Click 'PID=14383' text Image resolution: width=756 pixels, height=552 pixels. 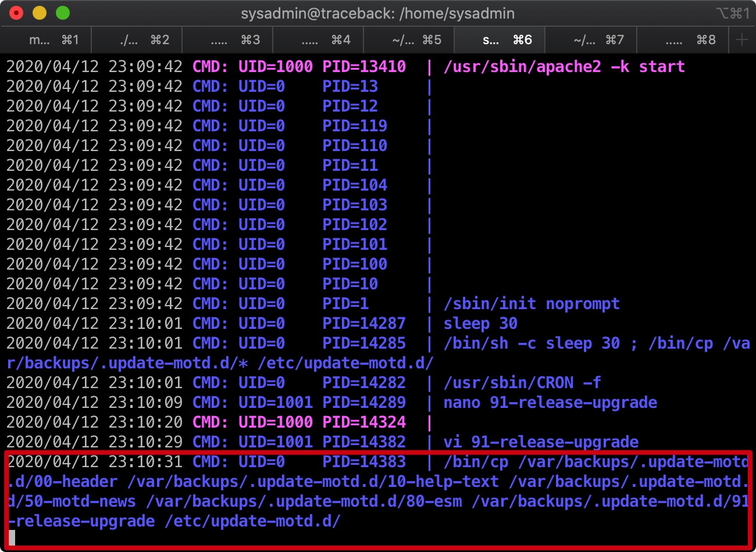[364, 462]
